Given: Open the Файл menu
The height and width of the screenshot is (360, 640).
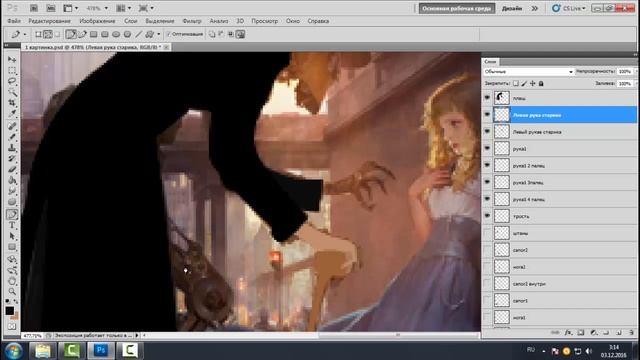Looking at the screenshot, I should point(13,21).
